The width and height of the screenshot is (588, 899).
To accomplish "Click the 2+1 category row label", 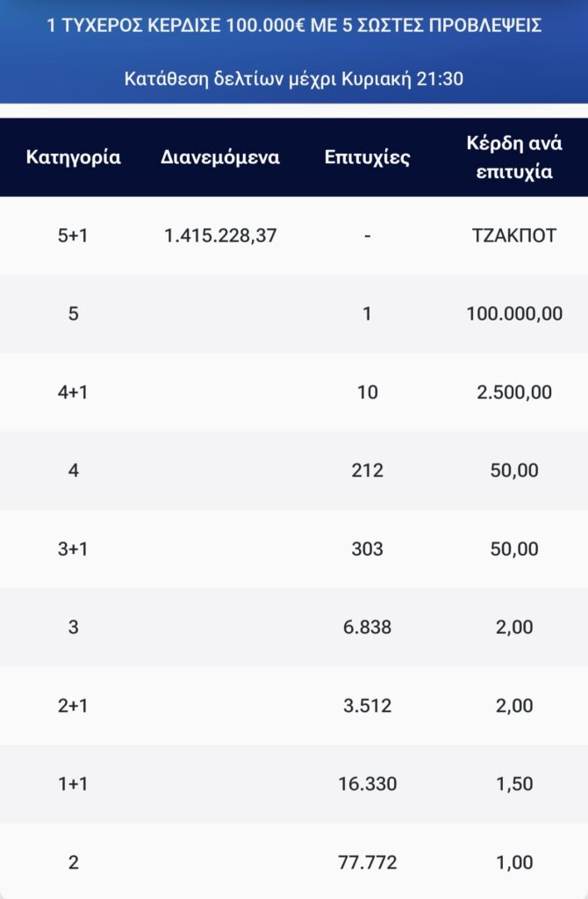I will click(x=73, y=706).
